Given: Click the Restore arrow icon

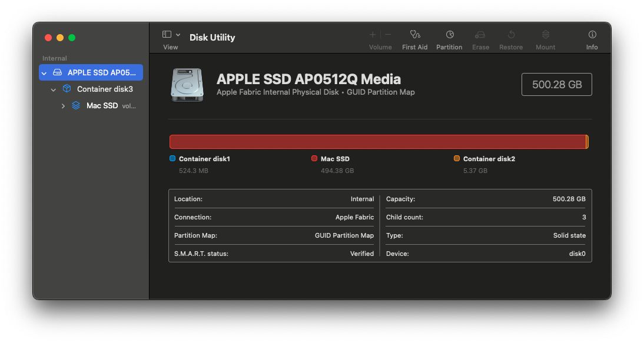Looking at the screenshot, I should click(511, 35).
